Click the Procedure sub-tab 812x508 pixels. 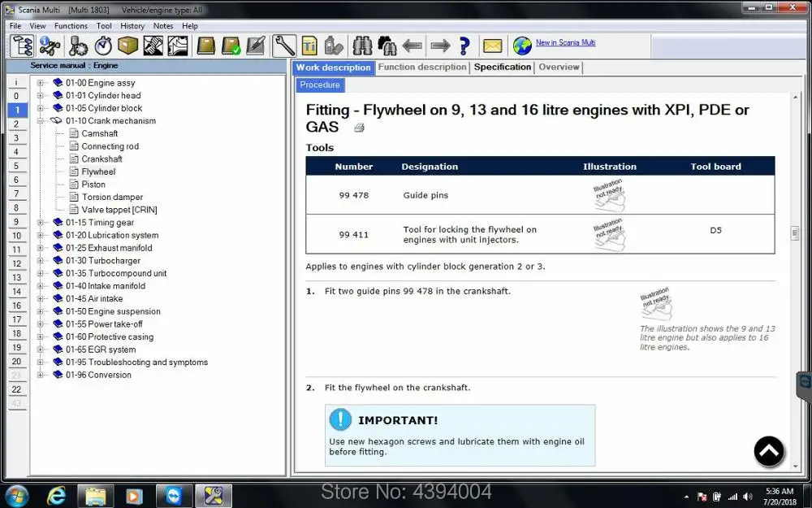pyautogui.click(x=320, y=85)
